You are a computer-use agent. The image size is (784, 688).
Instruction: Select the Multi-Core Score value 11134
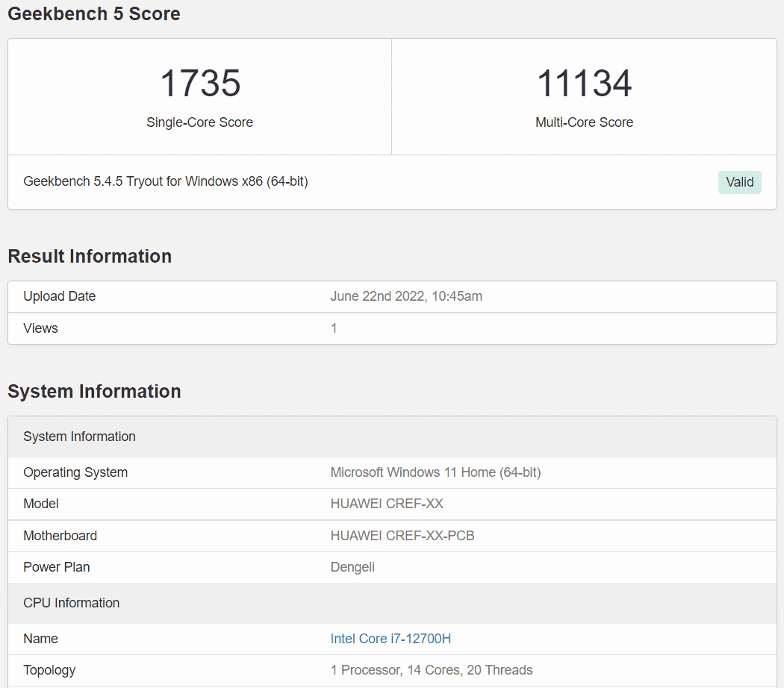pos(583,84)
